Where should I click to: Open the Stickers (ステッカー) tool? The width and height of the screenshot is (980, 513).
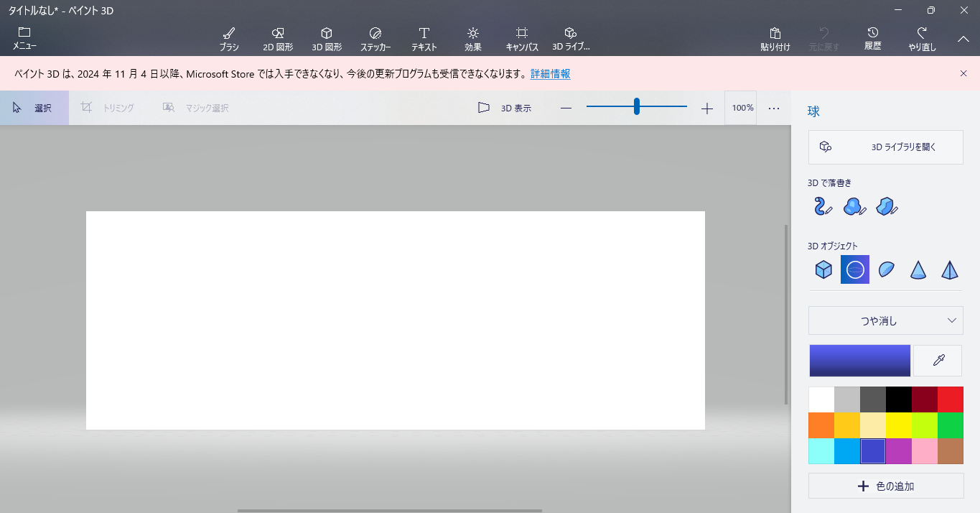375,39
